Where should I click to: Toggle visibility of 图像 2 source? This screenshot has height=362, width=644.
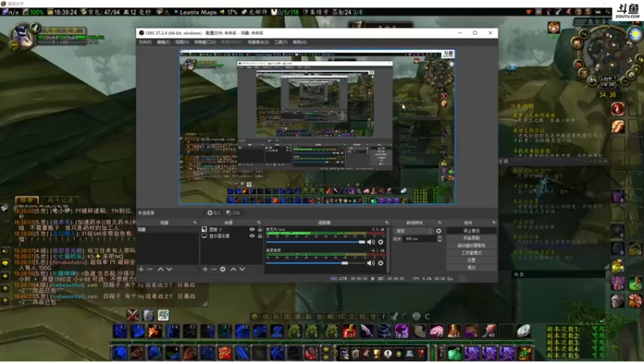252,230
